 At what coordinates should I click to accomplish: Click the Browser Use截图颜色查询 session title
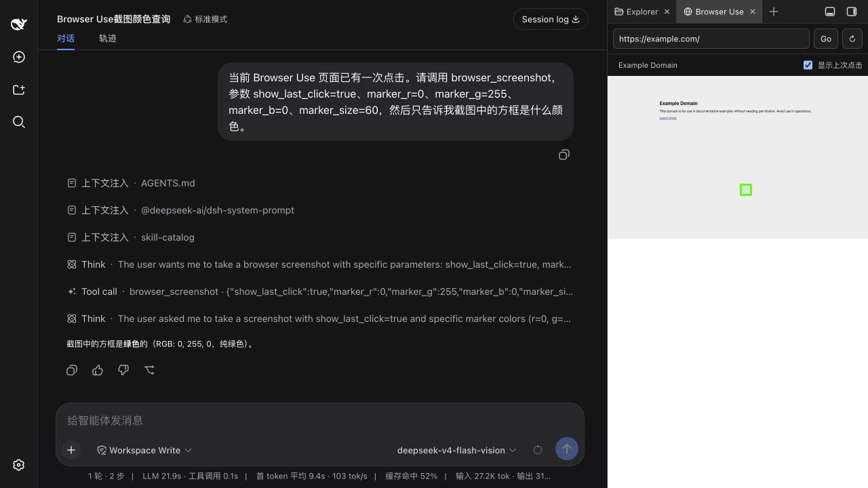113,19
